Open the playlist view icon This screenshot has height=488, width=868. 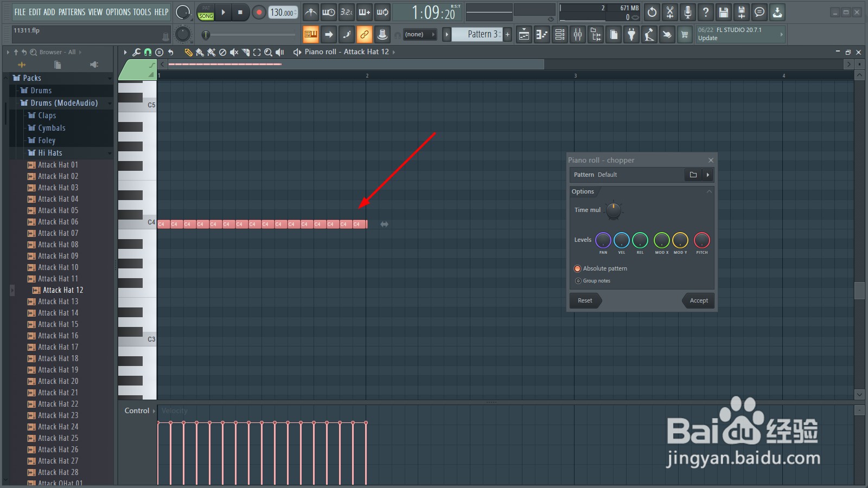pos(524,35)
